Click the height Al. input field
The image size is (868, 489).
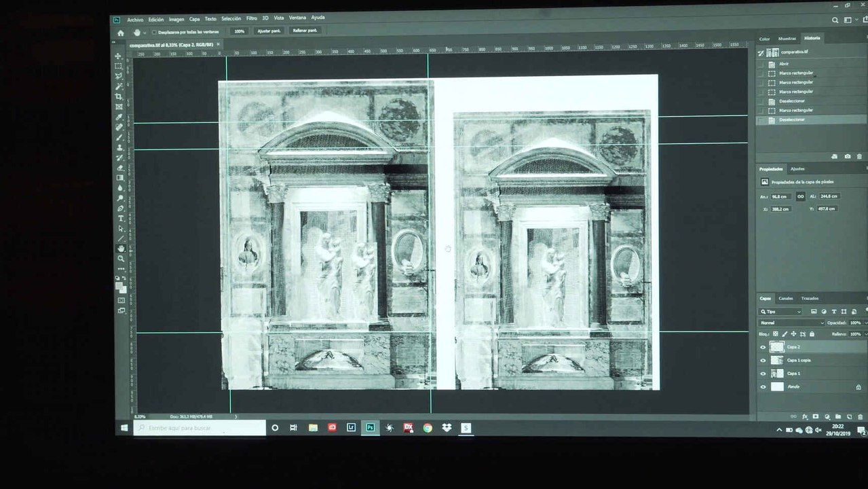tap(829, 196)
